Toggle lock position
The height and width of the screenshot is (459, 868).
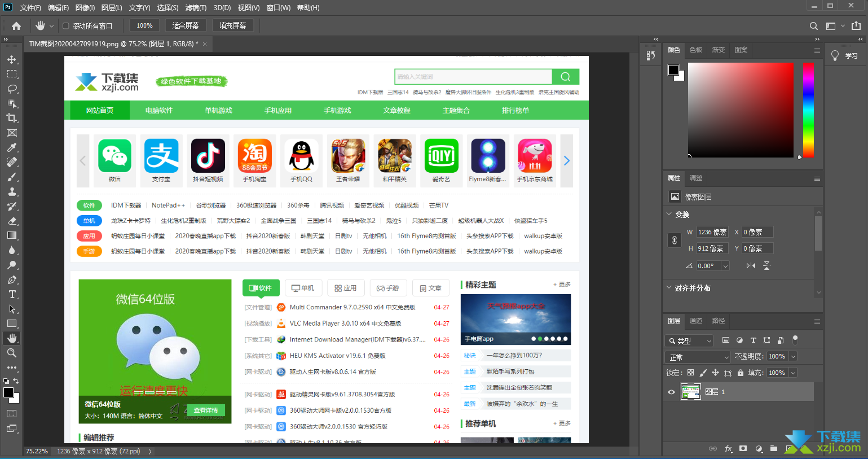[x=715, y=373]
